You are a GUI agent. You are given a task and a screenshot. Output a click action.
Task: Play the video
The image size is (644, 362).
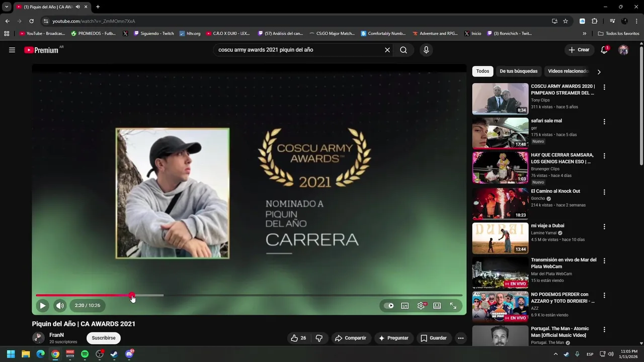[43, 305]
